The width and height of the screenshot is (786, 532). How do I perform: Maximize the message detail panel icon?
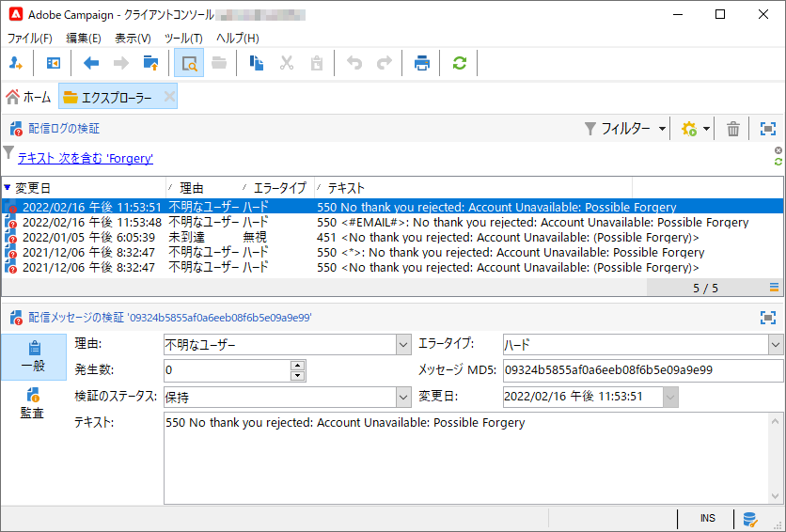coord(768,318)
